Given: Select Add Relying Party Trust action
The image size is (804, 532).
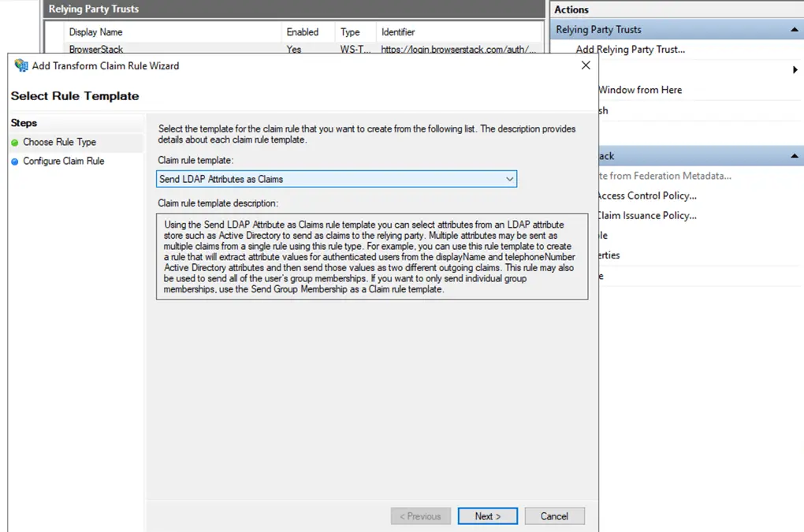Looking at the screenshot, I should click(x=630, y=49).
